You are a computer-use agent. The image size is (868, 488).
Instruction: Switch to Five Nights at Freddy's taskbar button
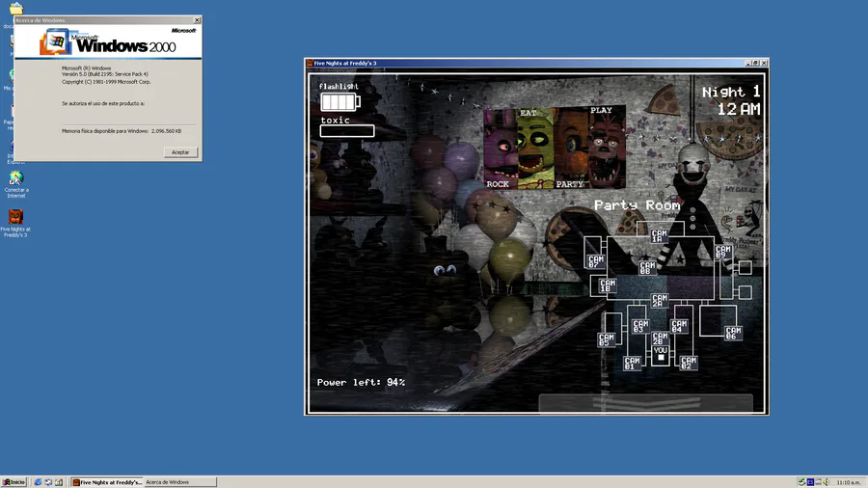[107, 482]
